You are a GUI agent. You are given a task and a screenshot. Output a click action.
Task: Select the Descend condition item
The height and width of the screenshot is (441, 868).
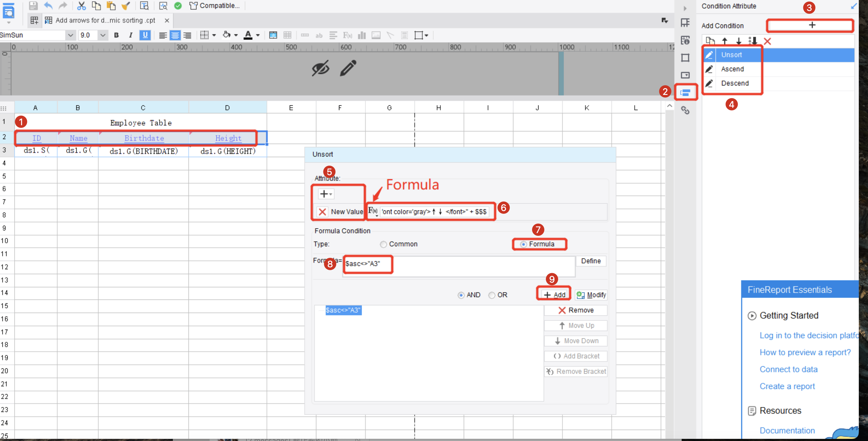click(779, 83)
